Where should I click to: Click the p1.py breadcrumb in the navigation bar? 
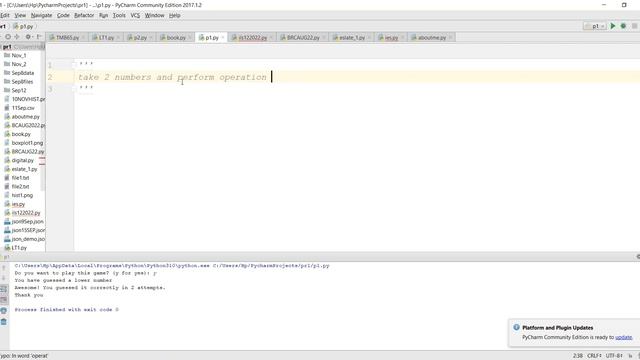(x=23, y=26)
